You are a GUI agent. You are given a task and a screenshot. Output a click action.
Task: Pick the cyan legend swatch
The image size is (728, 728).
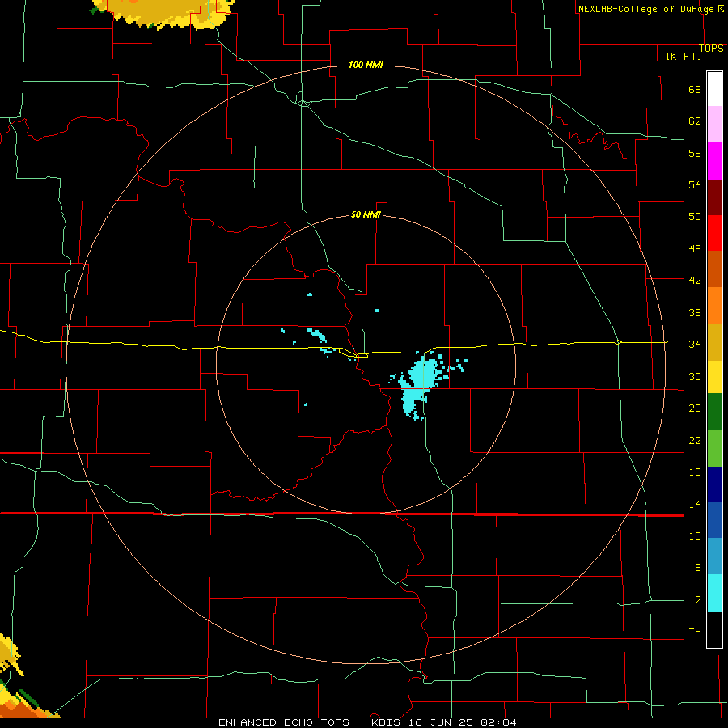714,593
